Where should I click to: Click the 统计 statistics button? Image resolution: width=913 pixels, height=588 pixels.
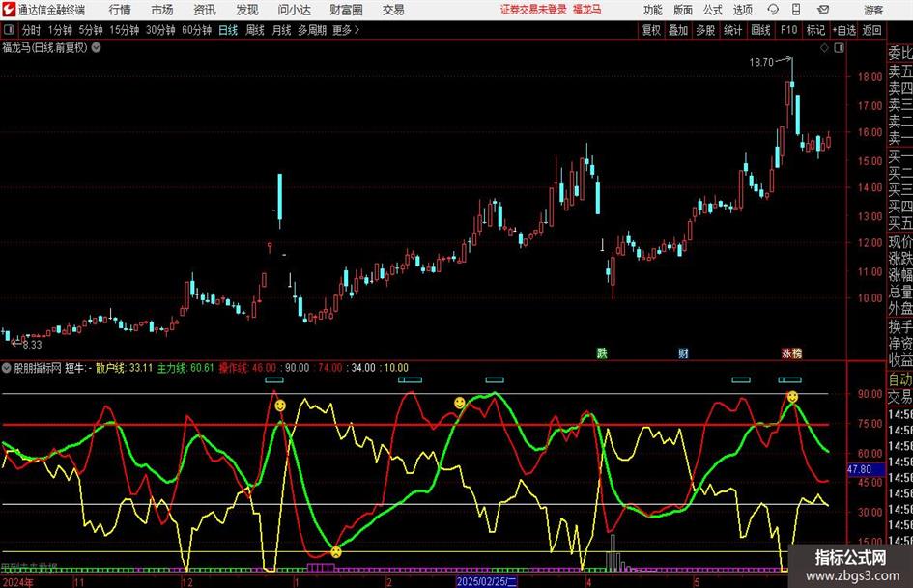732,30
